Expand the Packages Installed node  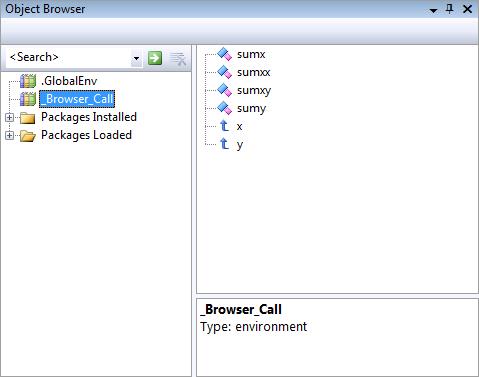click(9, 117)
